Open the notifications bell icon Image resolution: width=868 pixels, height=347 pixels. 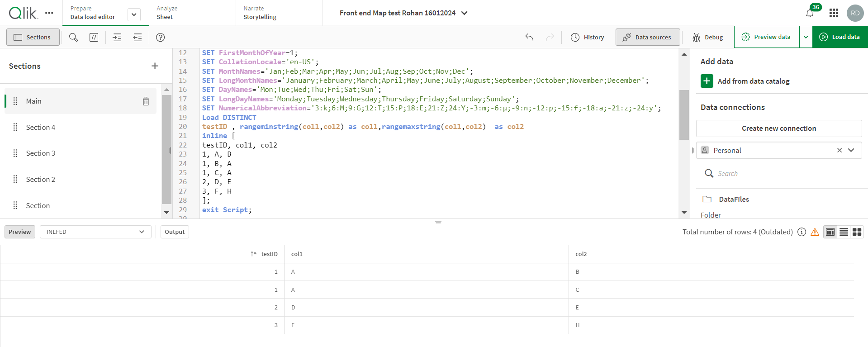(810, 13)
